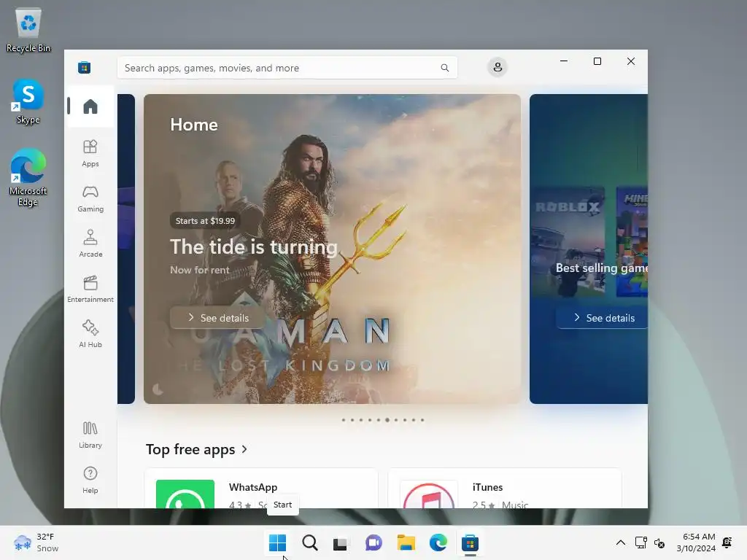
Task: Close the Microsoft Store window
Action: (631, 61)
